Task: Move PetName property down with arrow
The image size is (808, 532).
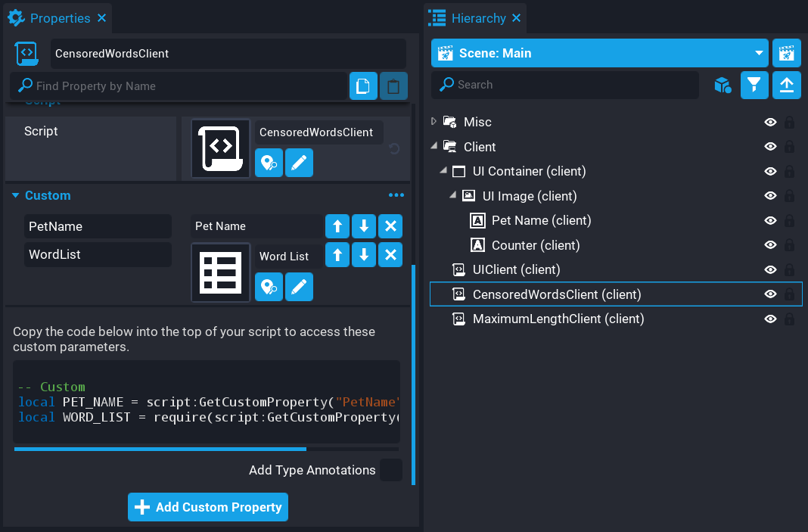Action: pyautogui.click(x=364, y=226)
